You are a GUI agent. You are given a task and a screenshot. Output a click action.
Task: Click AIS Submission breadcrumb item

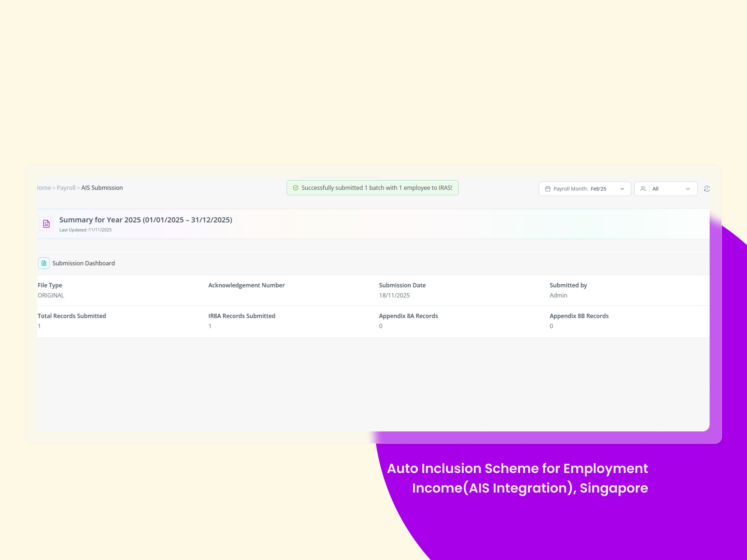click(102, 188)
